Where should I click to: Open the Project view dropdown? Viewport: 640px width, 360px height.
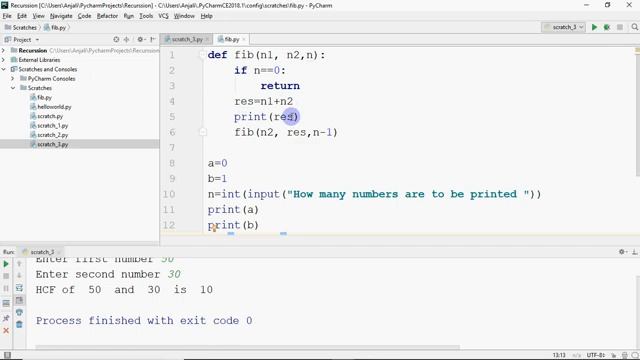coord(37,40)
